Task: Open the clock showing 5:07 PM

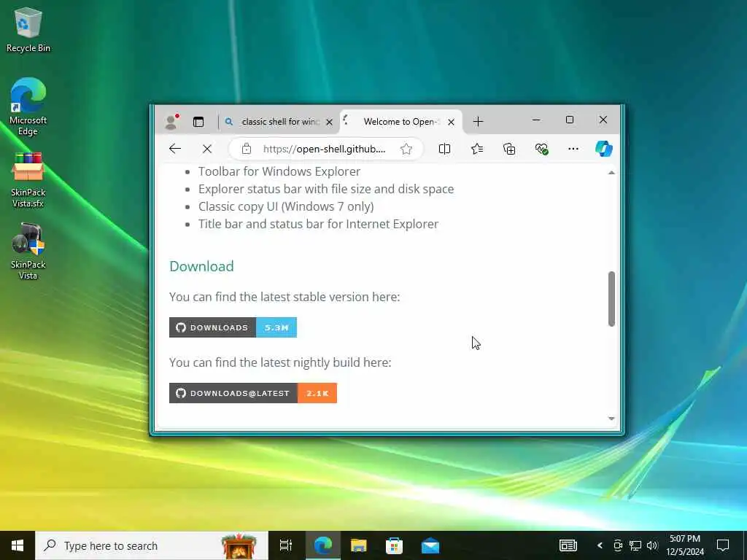Action: coord(685,545)
